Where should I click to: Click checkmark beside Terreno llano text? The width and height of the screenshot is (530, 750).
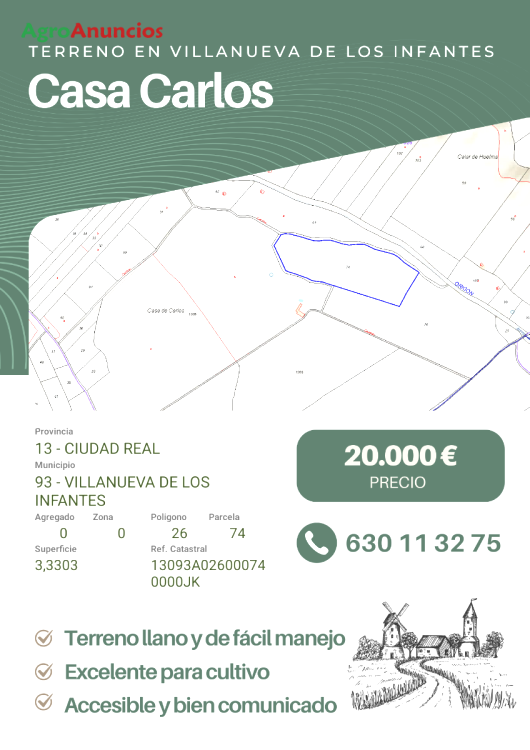[x=44, y=638]
